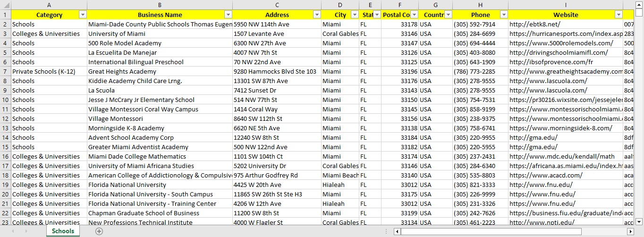Select column B by its header letter
The image size is (644, 237).
click(x=160, y=5)
